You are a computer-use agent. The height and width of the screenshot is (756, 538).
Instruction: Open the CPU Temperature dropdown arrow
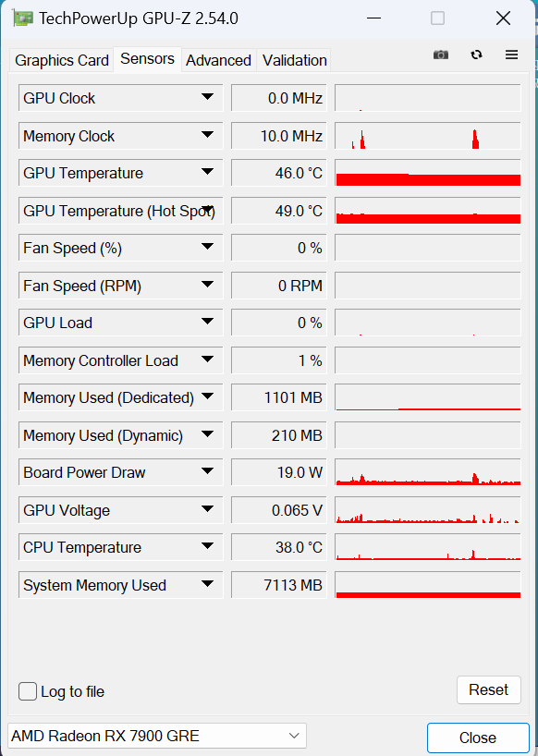[x=207, y=546]
